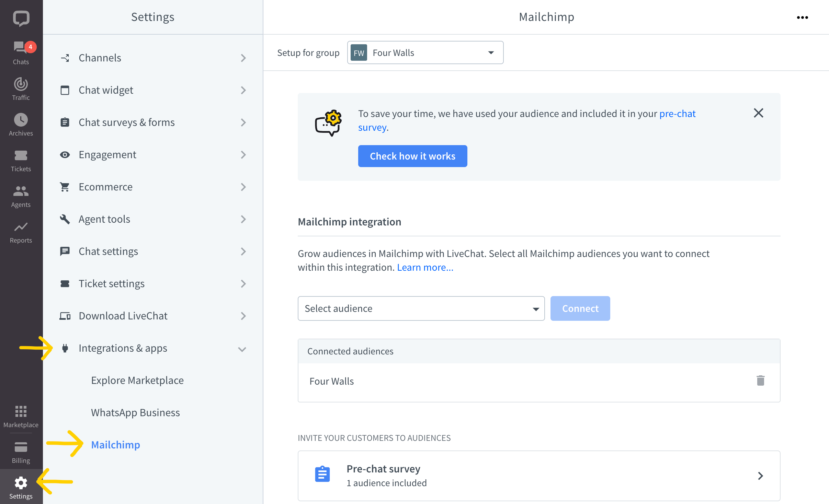Open the Marketplace grid icon

pyautogui.click(x=21, y=411)
